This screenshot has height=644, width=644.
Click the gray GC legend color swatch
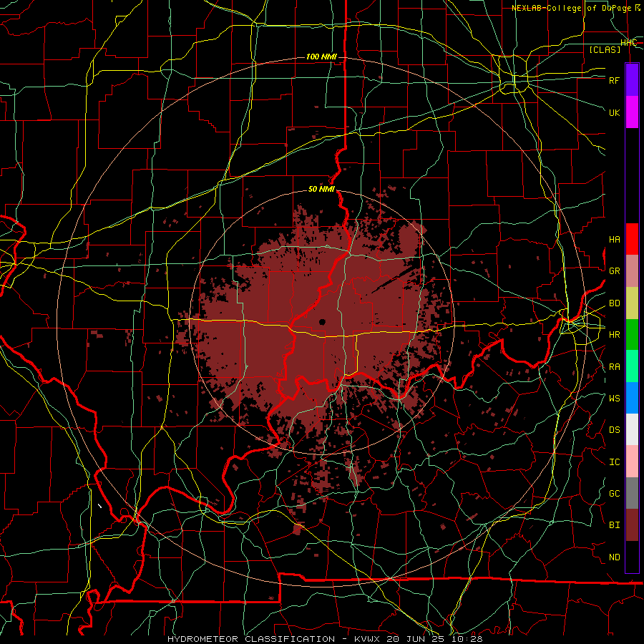coord(632,493)
